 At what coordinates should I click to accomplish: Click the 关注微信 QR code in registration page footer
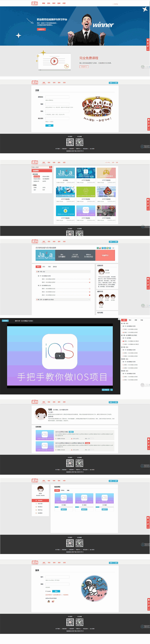click(70, 142)
